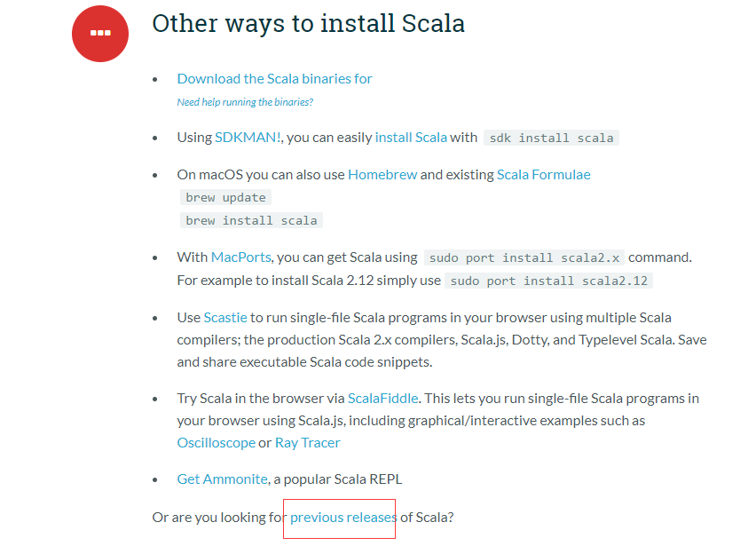This screenshot has height=546, width=756.
Task: Open the Oscilloscope example link
Action: [x=216, y=442]
